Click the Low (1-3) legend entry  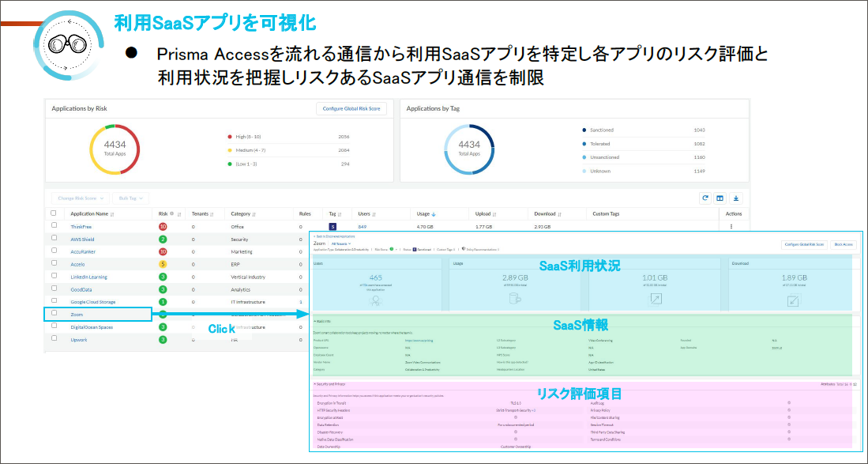[246, 164]
